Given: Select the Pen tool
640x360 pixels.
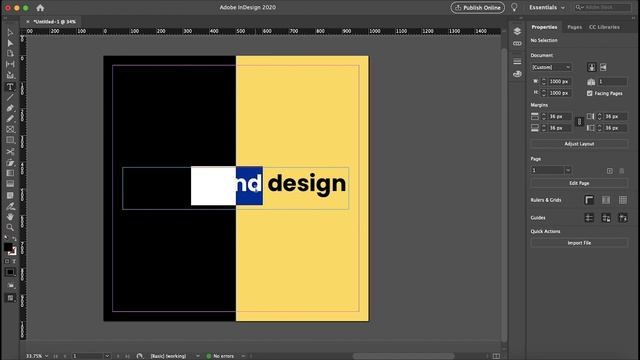Looking at the screenshot, I should pyautogui.click(x=10, y=108).
